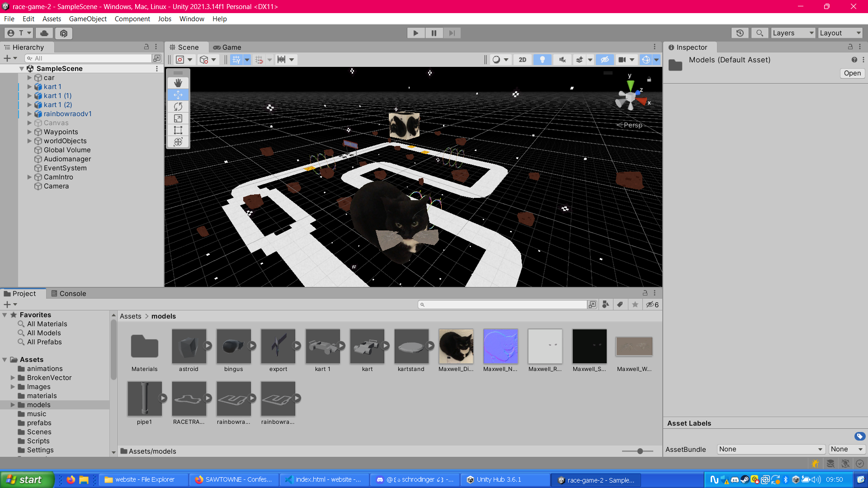Click the Pause button
868x488 pixels.
pyautogui.click(x=434, y=33)
